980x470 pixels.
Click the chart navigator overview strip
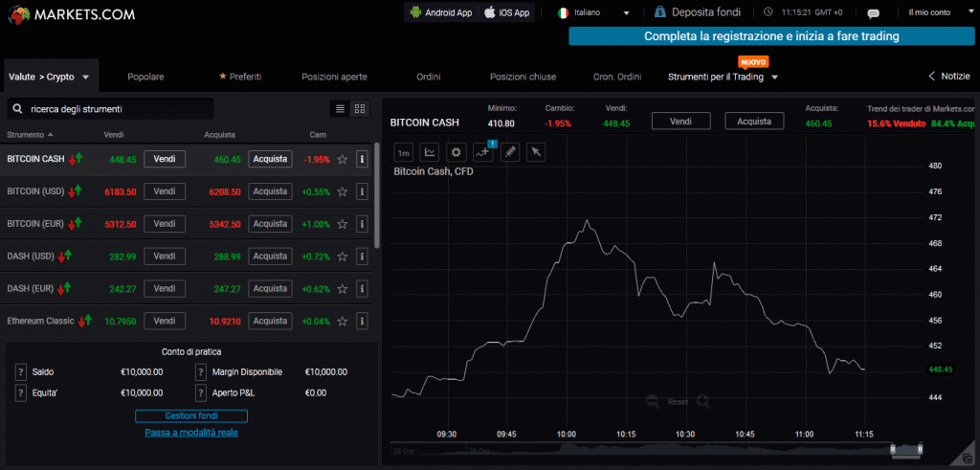(x=657, y=449)
